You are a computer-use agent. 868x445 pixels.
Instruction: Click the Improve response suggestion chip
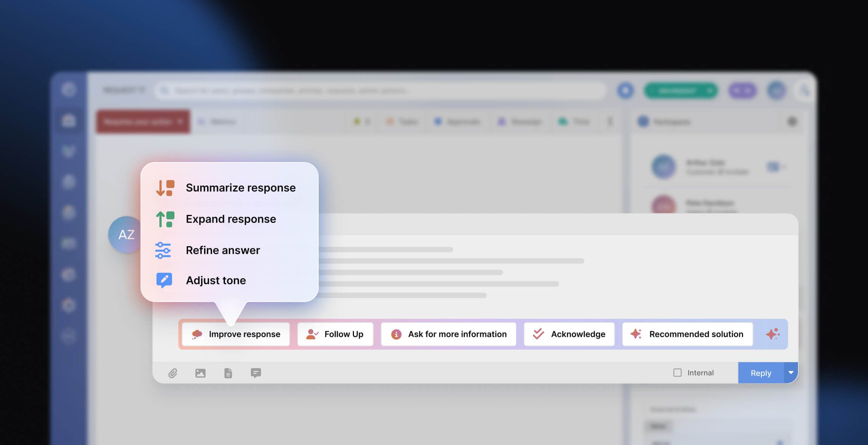click(235, 334)
